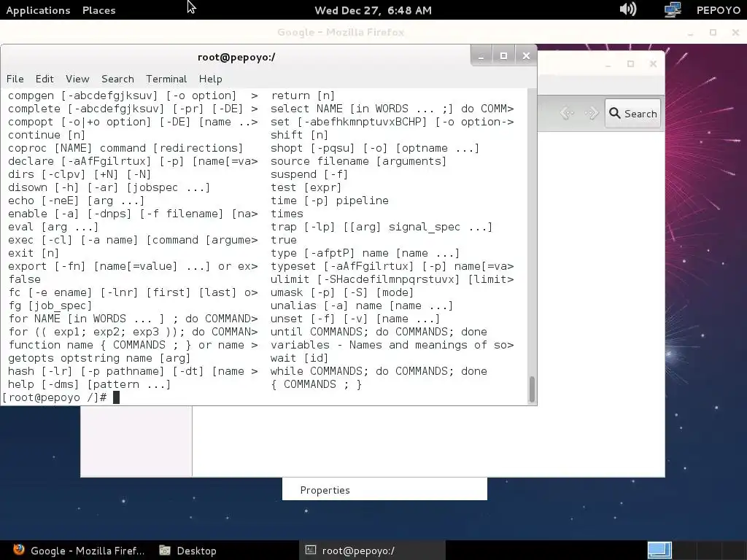Open the Places menu in top panel
The image size is (747, 560).
coord(98,10)
